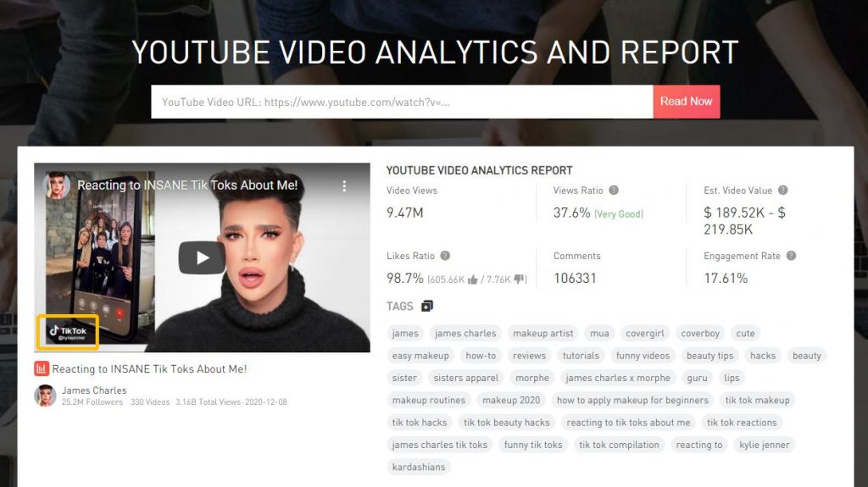Click the 106331 comments count
The height and width of the screenshot is (487, 868).
tap(576, 279)
